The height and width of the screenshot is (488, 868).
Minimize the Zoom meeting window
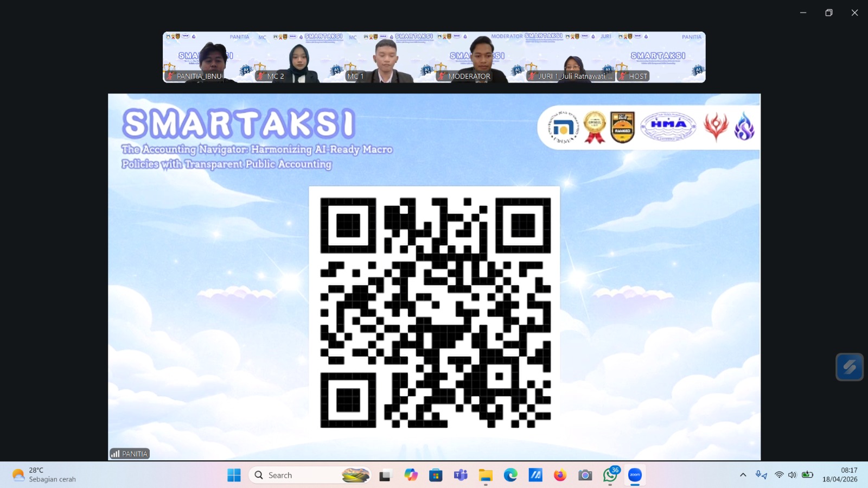pos(803,12)
